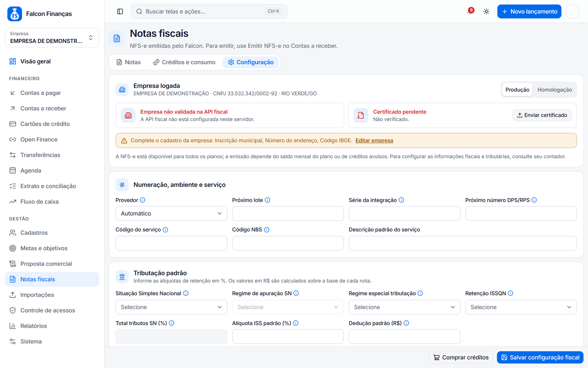588x368 pixels.
Task: Click Enviar certificado button
Action: [542, 115]
